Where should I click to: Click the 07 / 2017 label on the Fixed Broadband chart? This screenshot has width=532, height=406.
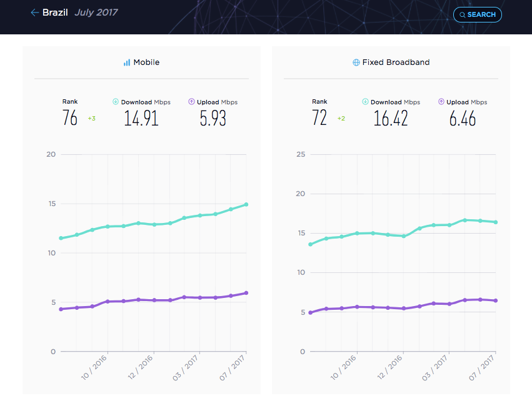pyautogui.click(x=481, y=367)
